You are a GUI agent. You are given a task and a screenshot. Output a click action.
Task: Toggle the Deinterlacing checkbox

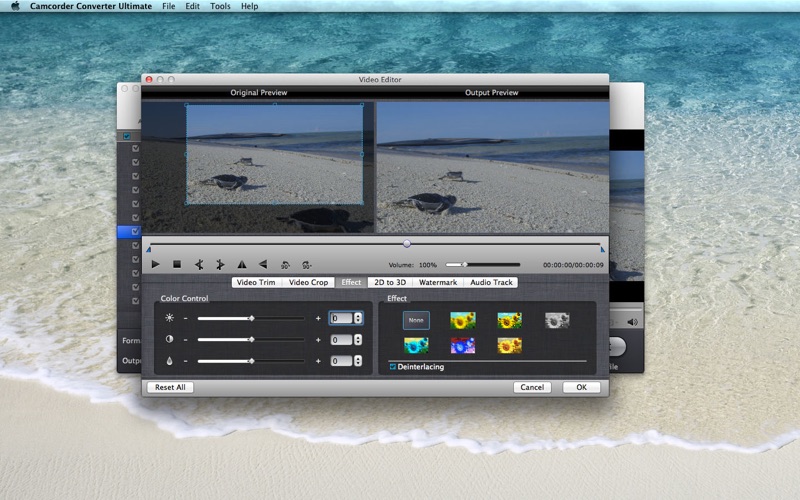tap(393, 367)
